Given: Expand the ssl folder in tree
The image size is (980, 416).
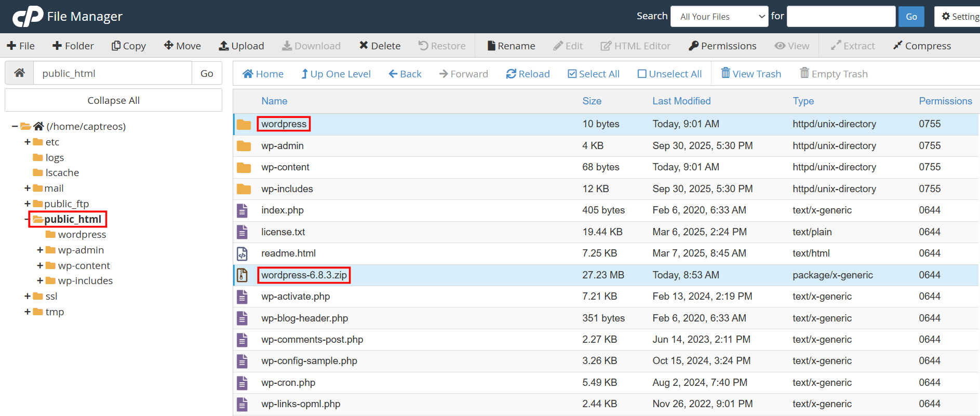Looking at the screenshot, I should 28,296.
